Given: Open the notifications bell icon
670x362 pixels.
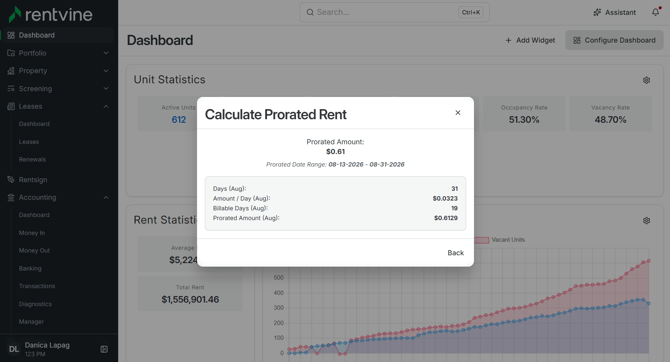Looking at the screenshot, I should 655,12.
